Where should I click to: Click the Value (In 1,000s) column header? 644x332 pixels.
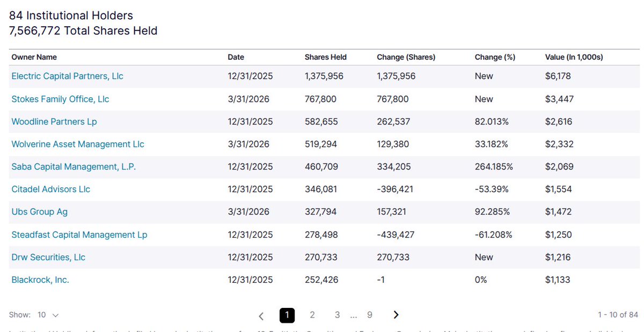574,57
